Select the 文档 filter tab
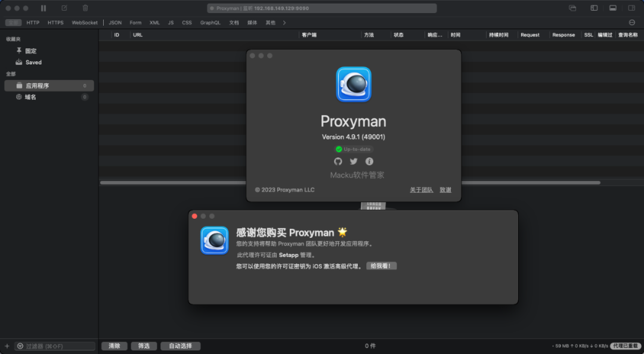644x354 pixels. (234, 23)
